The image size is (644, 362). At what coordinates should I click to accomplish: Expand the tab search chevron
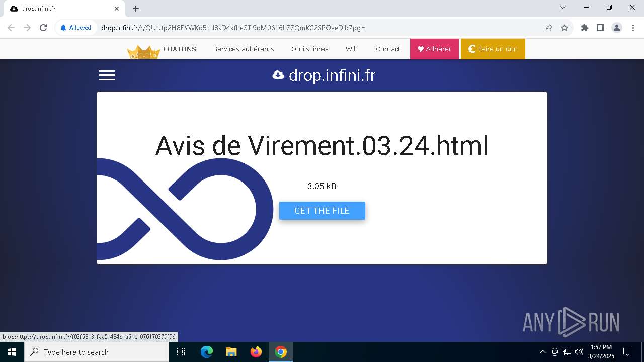(x=563, y=8)
